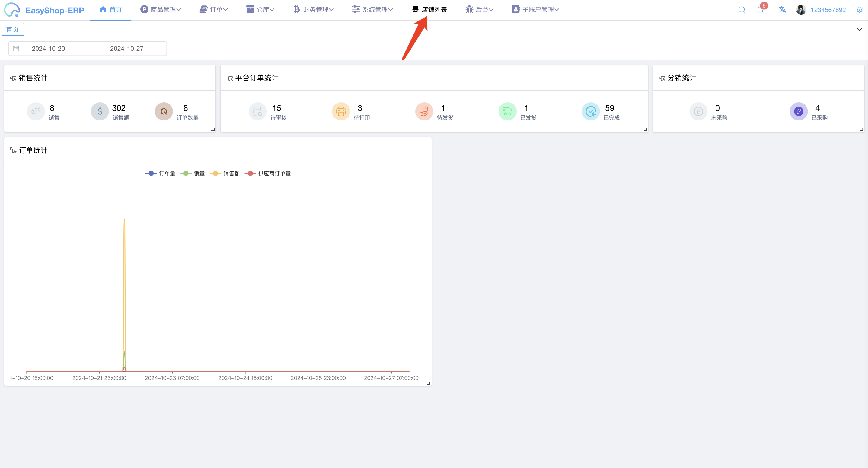
Task: Expand the 子账户管理 dropdown menu
Action: click(x=536, y=10)
